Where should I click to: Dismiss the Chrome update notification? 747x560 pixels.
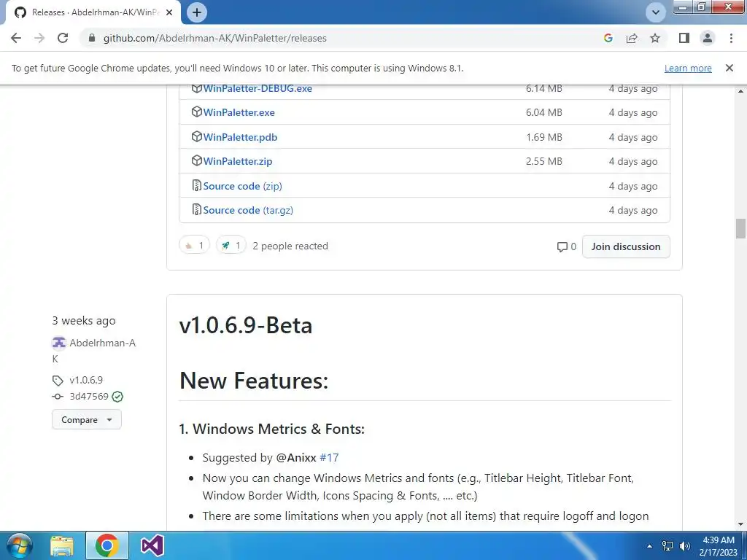coord(729,68)
